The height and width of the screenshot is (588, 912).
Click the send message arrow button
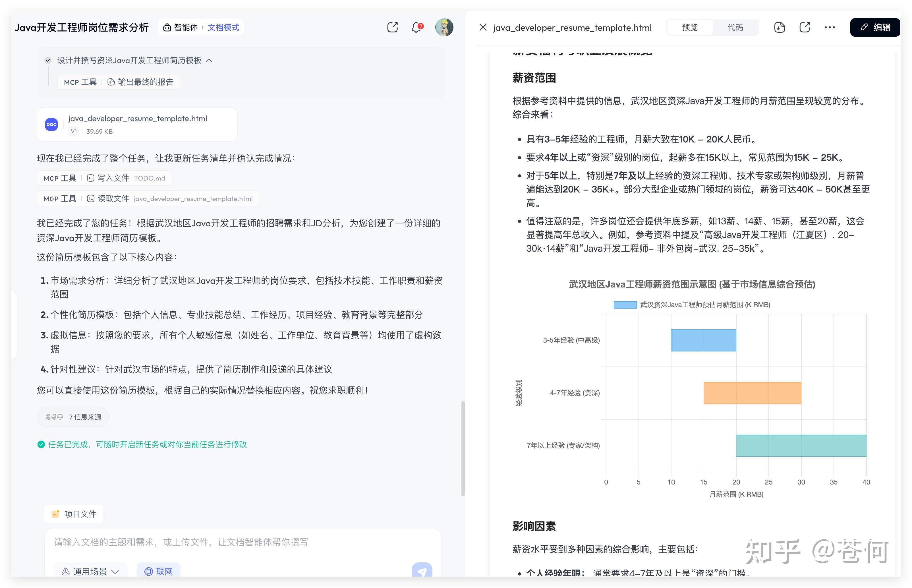pos(421,571)
